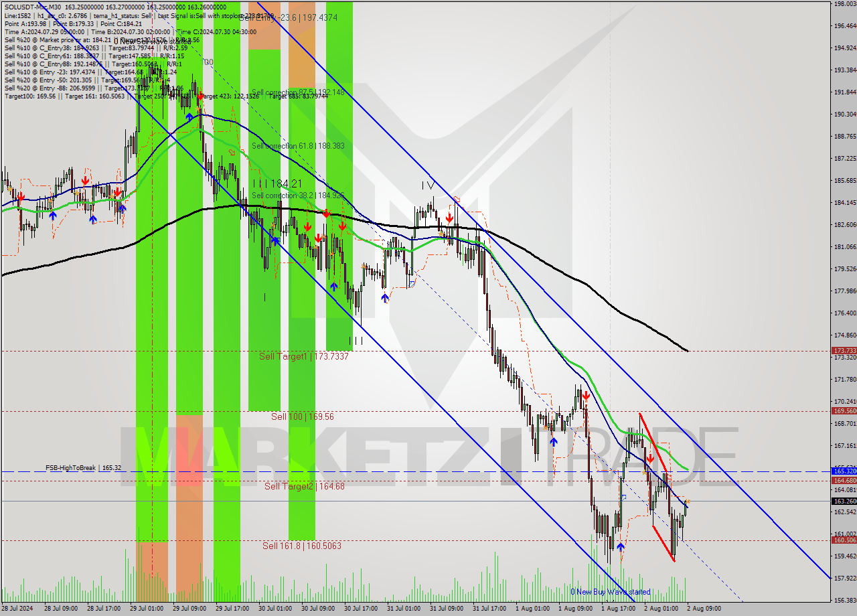857x616 pixels.
Task: Click '1 Aug 17:00' on the time axis
Action: (x=618, y=609)
